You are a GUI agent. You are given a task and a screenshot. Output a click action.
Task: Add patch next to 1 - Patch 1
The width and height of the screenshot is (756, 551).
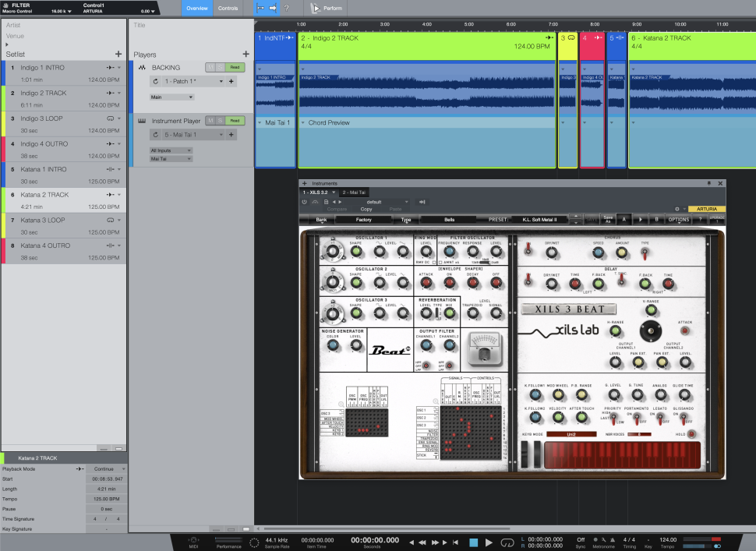click(x=231, y=82)
